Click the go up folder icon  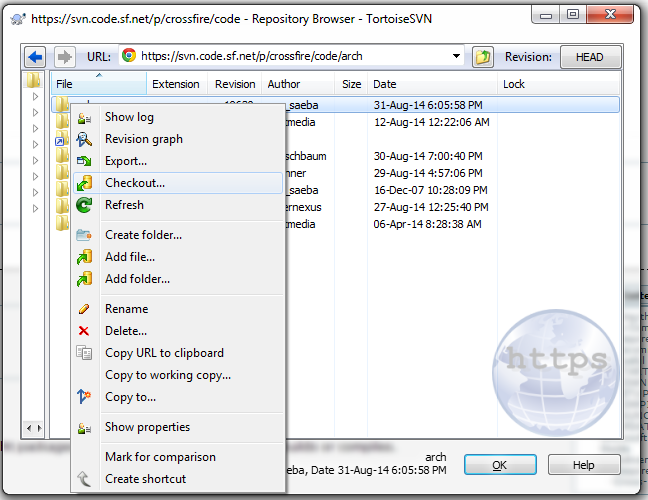[483, 57]
